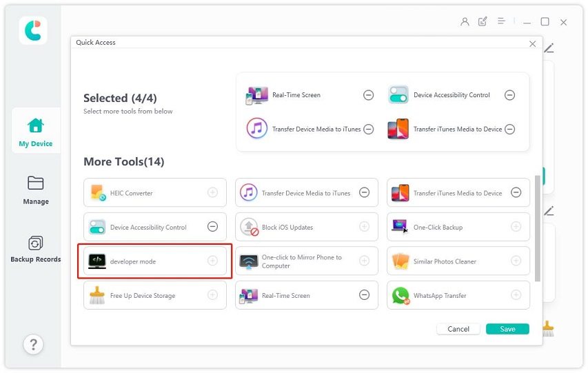Click the feedback edit icon in title bar
Screen dimensions: 588x373
[x=483, y=21]
